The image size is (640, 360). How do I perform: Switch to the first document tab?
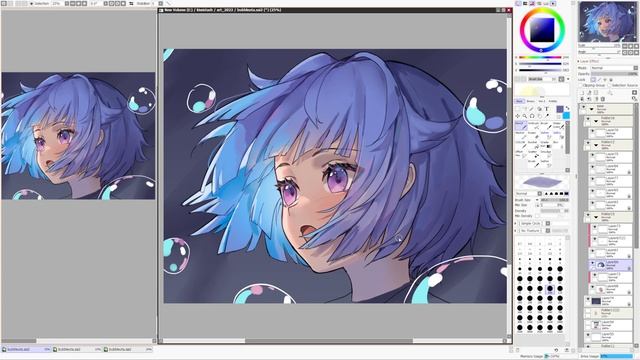click(x=26, y=350)
